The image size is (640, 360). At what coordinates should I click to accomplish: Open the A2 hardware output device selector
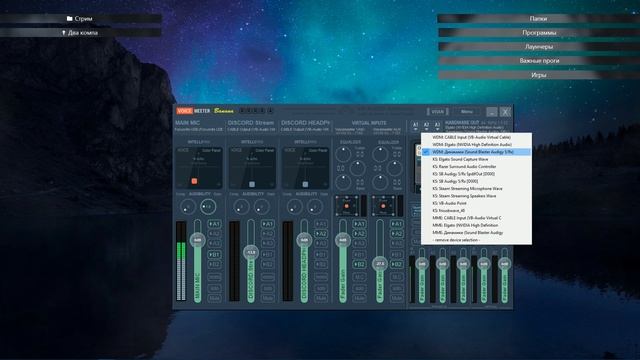click(x=427, y=125)
